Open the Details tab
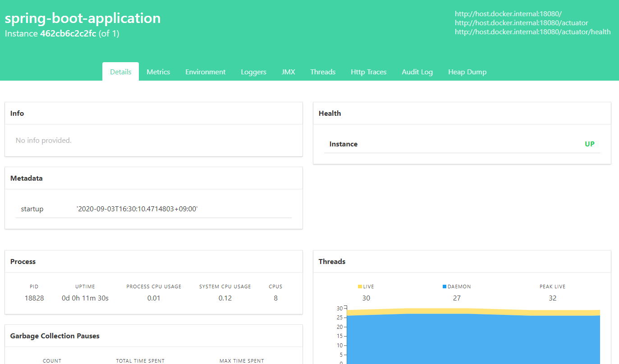Screen dimensions: 619x364 [120, 72]
